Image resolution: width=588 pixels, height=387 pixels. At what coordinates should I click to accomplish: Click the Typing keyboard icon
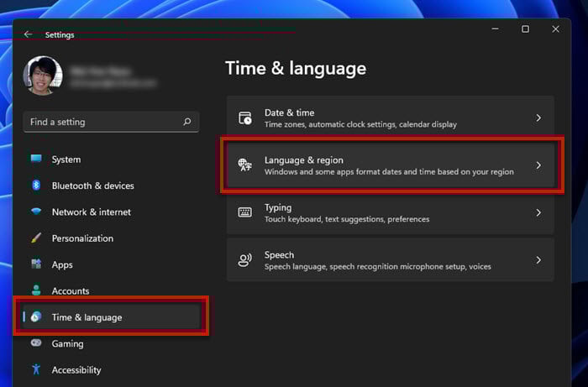point(245,212)
